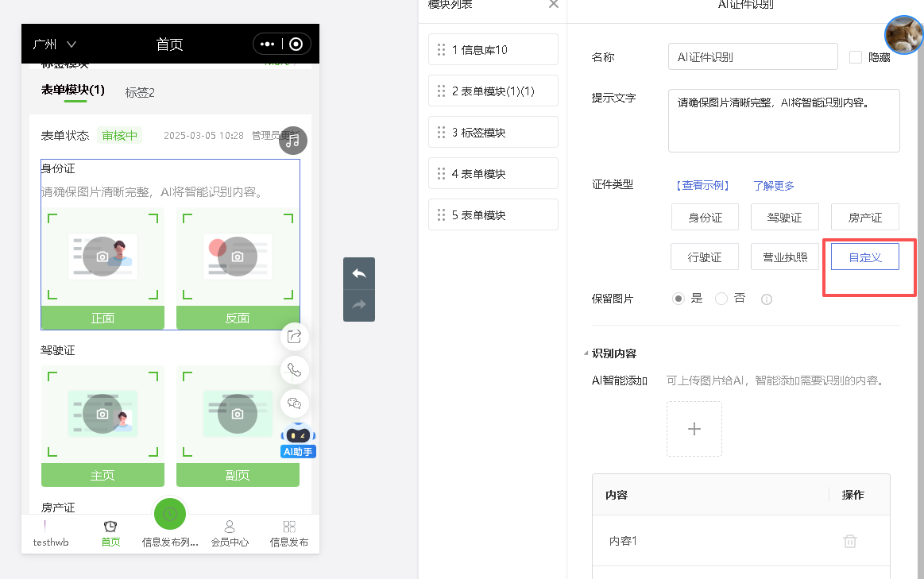The height and width of the screenshot is (579, 924).
Task: Click info icon beside 保留图片
Action: tap(766, 299)
